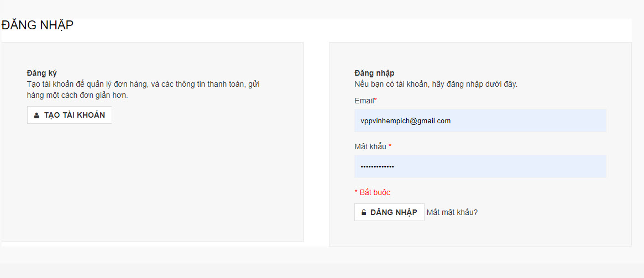Click the entered vppvinhempich@gmail.com address text
Screen dimensions: 644x278
coord(405,120)
